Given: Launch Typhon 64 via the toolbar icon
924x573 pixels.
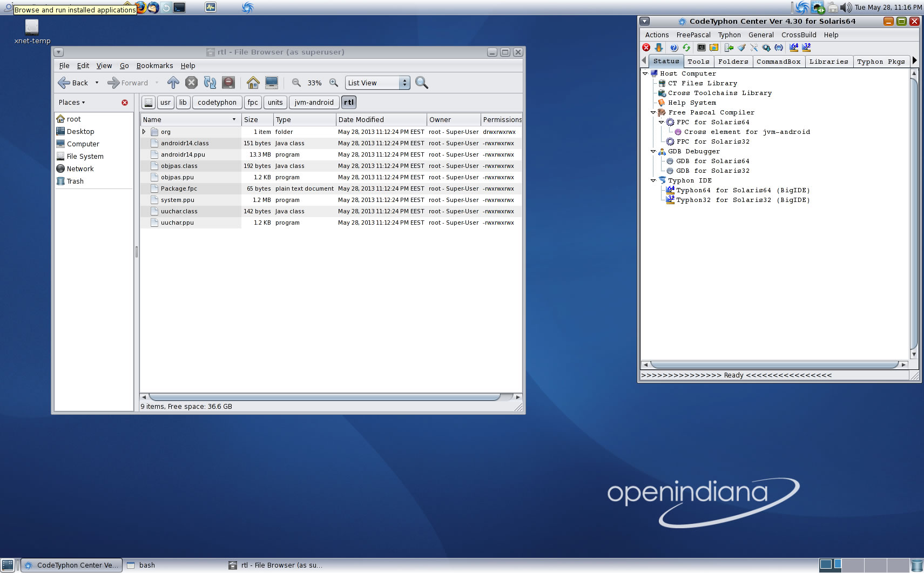Looking at the screenshot, I should tap(794, 48).
